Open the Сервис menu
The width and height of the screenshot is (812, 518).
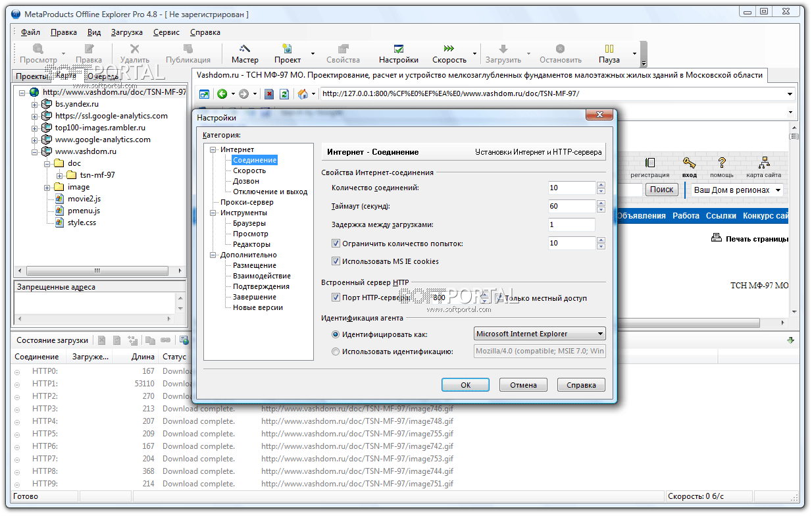click(x=166, y=32)
